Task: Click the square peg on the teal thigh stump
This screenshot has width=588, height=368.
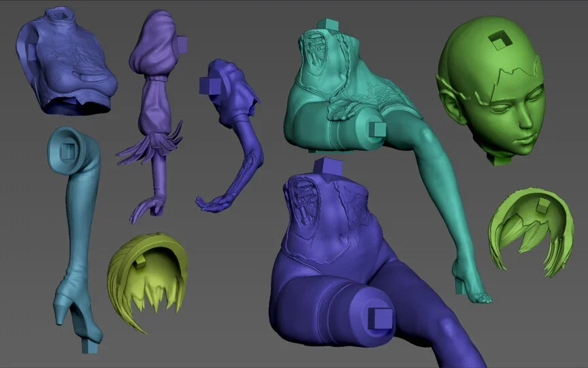Action: tap(377, 129)
